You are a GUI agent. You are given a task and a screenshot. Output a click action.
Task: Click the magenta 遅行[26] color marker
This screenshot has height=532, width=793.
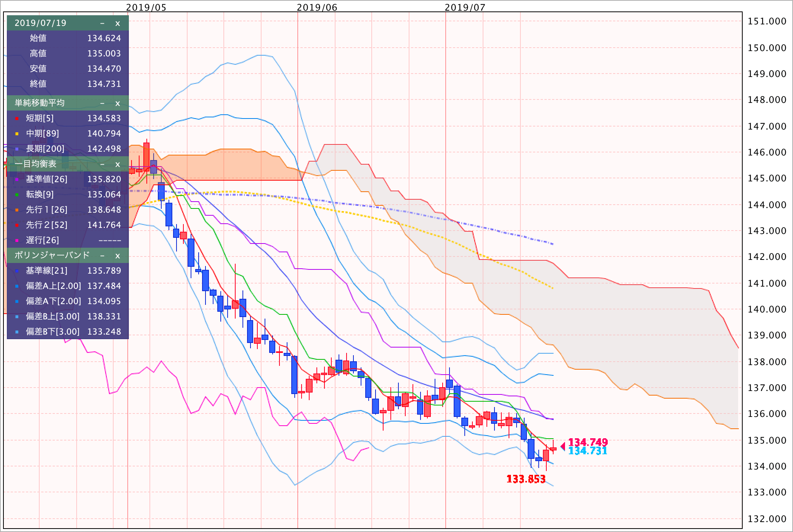[17, 241]
